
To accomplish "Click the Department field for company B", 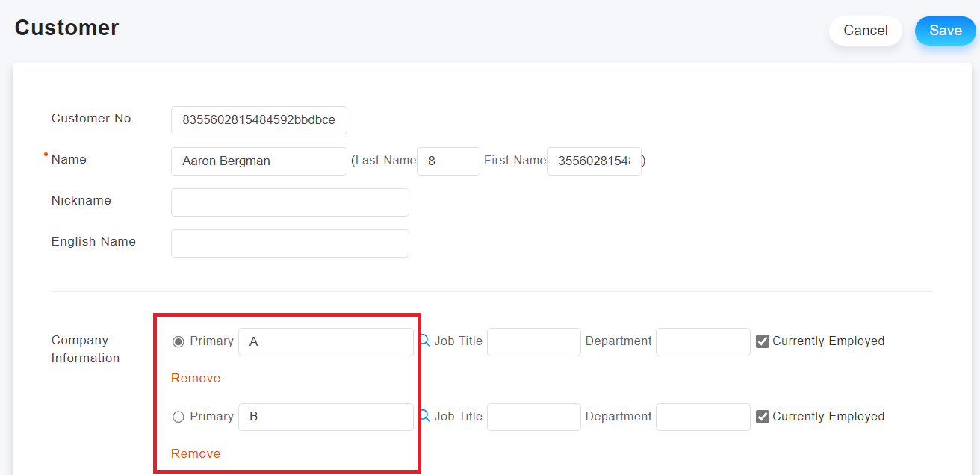I will pyautogui.click(x=703, y=417).
